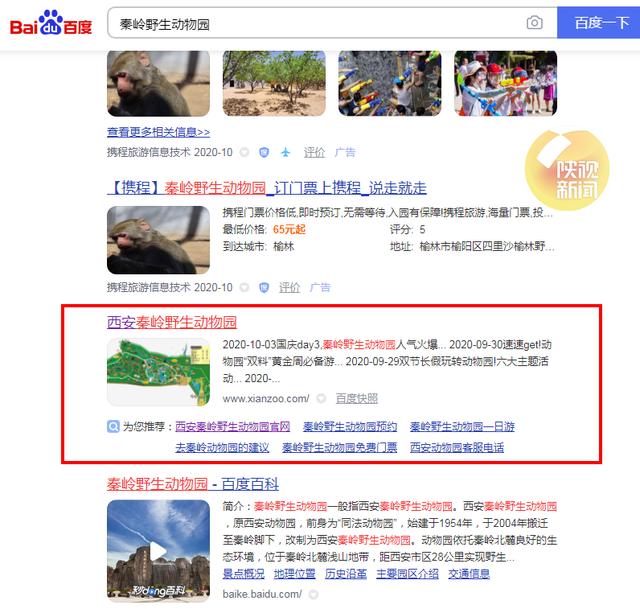Click 查看更多相关信息>> link
Viewport: 640px width, 609px height.
(x=158, y=132)
